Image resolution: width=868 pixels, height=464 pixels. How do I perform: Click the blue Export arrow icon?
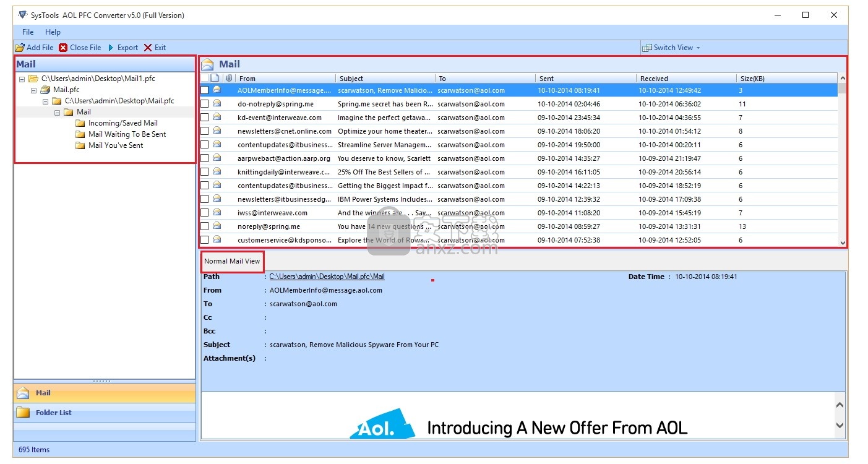[x=111, y=48]
